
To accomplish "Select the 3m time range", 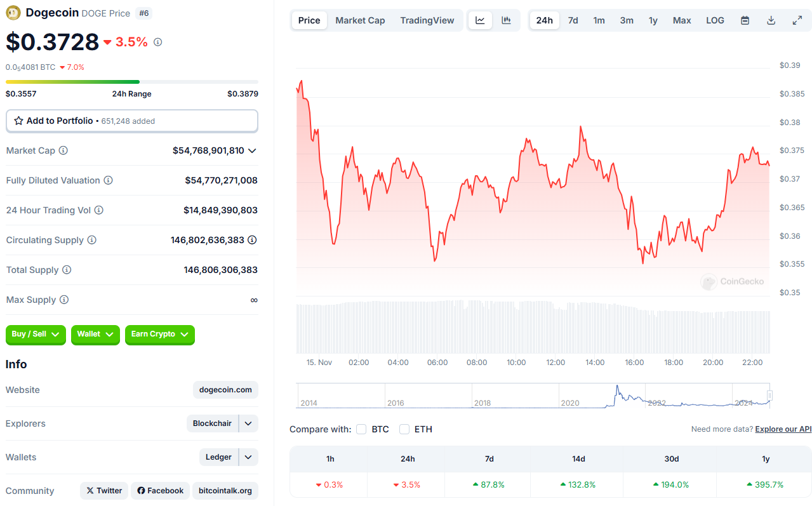I will [x=627, y=20].
